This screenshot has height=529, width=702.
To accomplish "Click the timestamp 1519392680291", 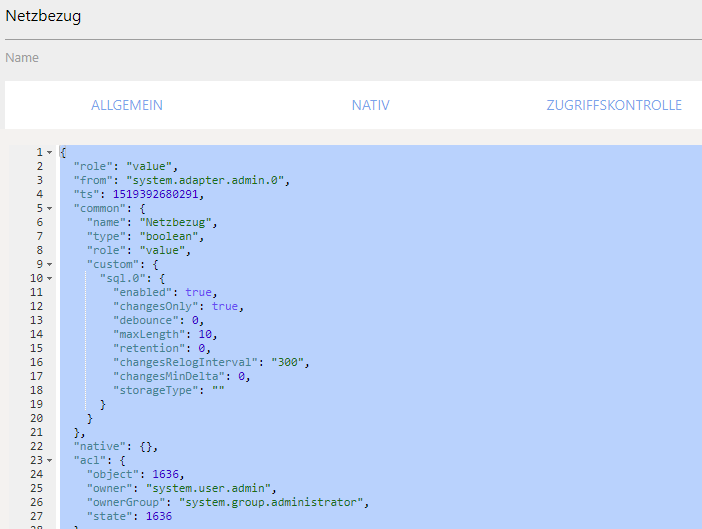I will pyautogui.click(x=155, y=194).
